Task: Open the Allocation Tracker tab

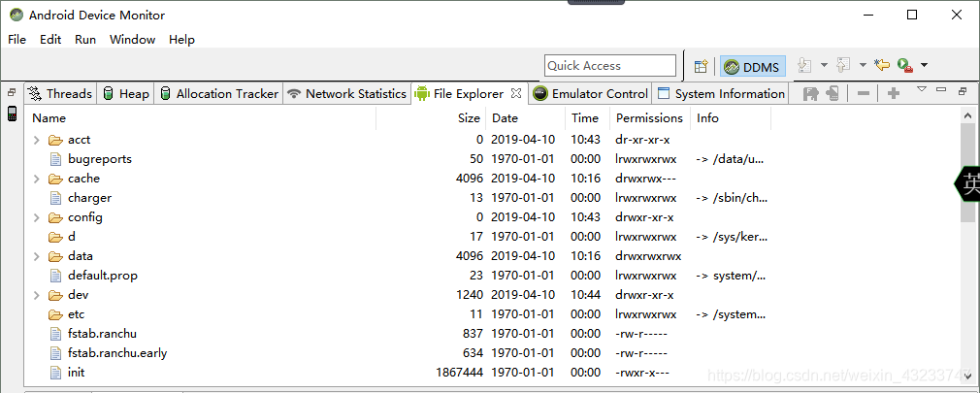Action: (x=218, y=94)
